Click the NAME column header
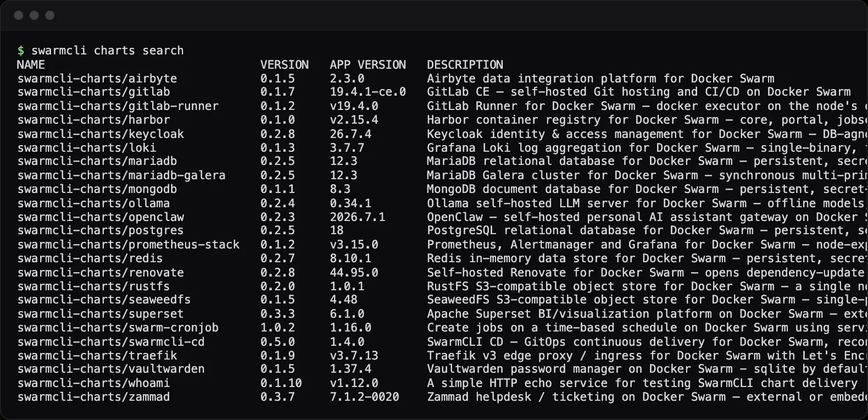This screenshot has height=420, width=868. (x=31, y=65)
